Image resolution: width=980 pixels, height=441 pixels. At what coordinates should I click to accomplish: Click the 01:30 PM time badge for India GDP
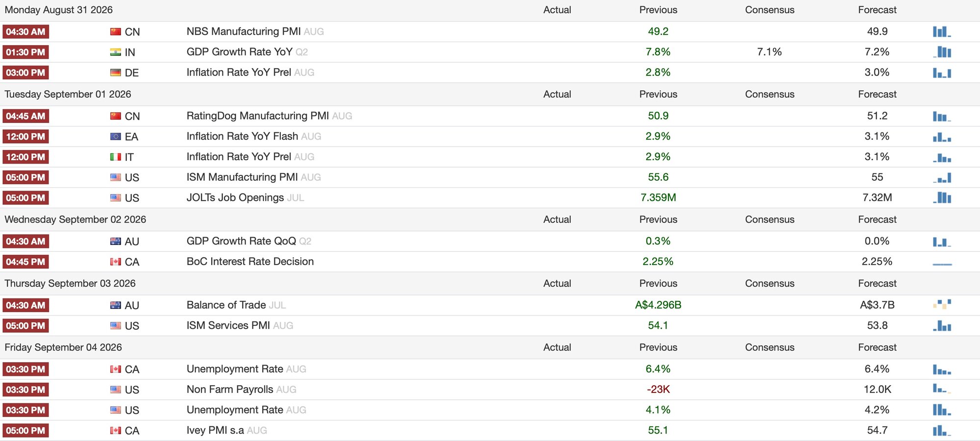[x=25, y=52]
